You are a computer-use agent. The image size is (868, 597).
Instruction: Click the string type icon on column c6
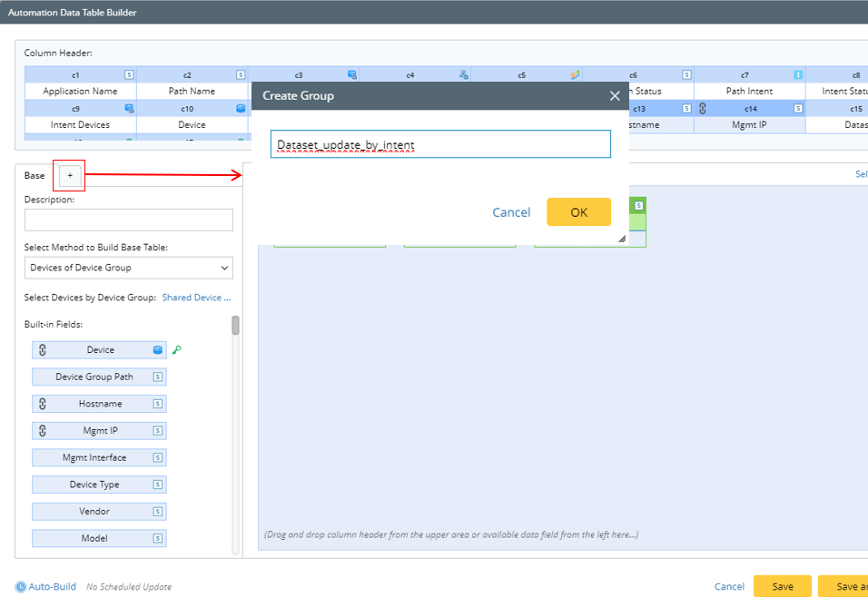[x=687, y=74]
